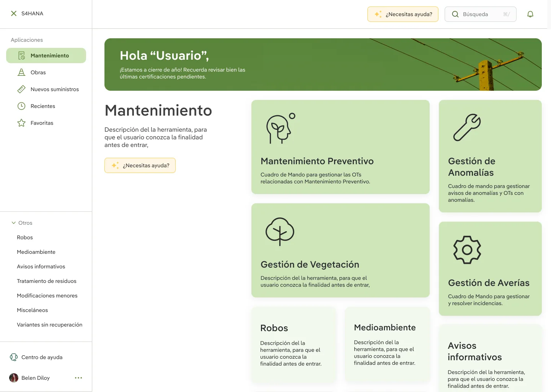Open Misceláneos in the sidebar
Viewport: 551px width, 392px height.
[32, 310]
